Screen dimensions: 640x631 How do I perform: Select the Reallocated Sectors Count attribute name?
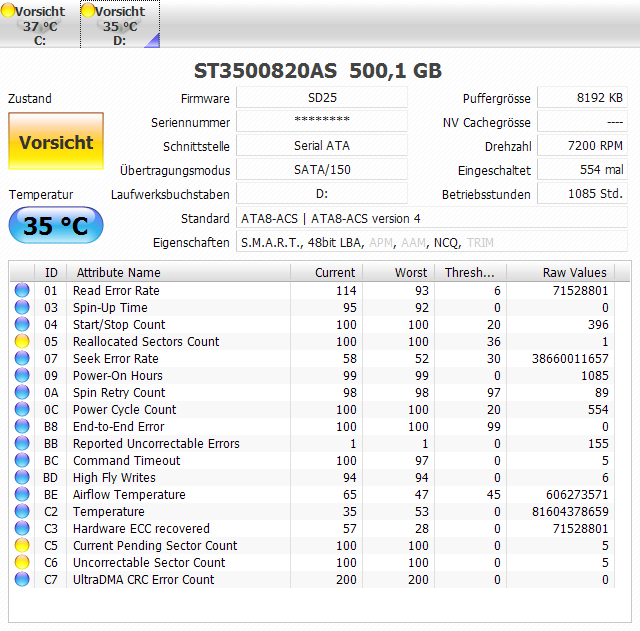point(146,342)
